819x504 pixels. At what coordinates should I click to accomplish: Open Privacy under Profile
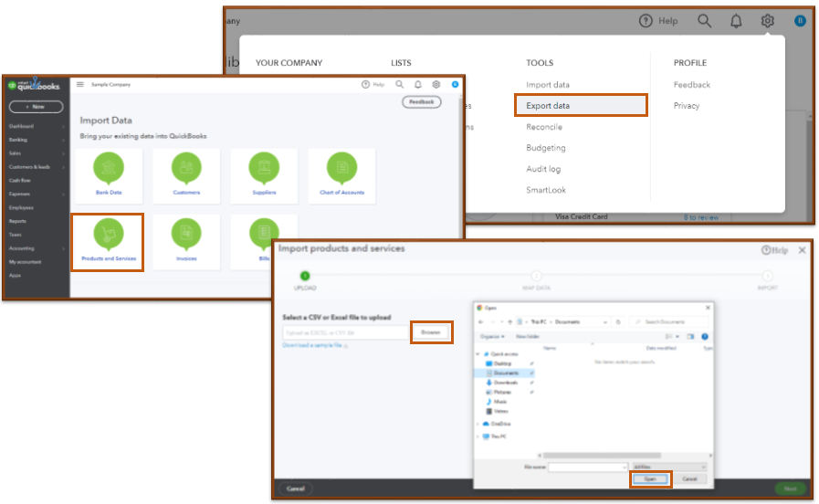click(687, 106)
